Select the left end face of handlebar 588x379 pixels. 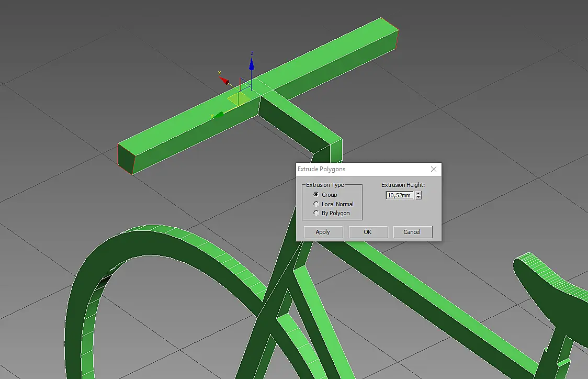tap(127, 160)
